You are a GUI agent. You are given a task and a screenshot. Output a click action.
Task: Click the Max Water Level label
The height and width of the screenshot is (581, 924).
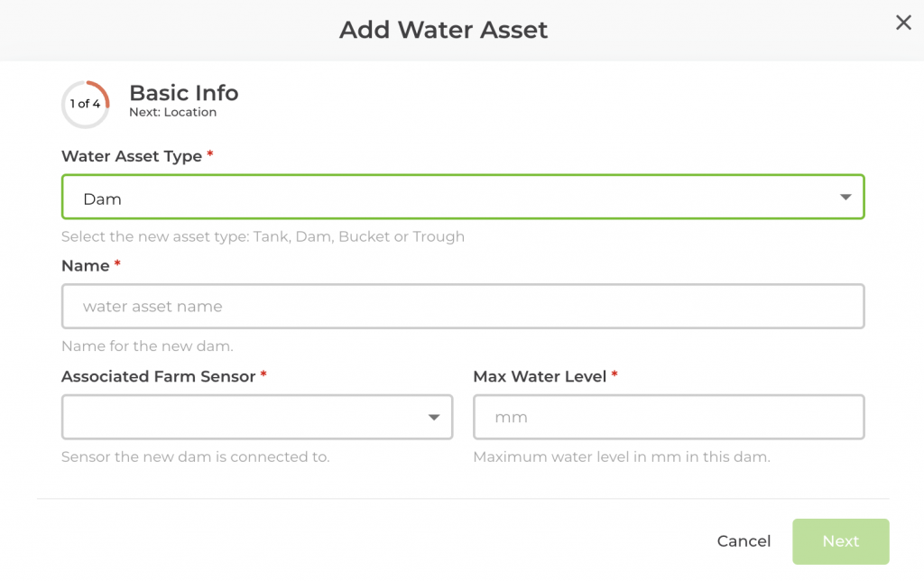540,376
